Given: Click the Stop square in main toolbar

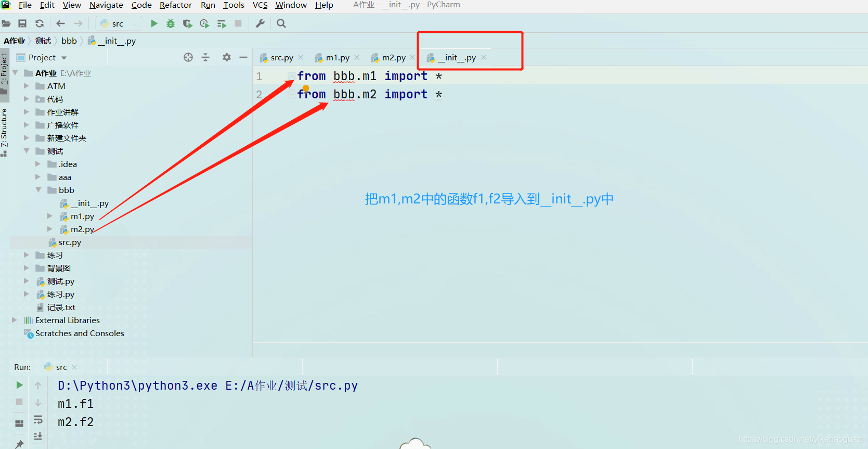Looking at the screenshot, I should (238, 23).
